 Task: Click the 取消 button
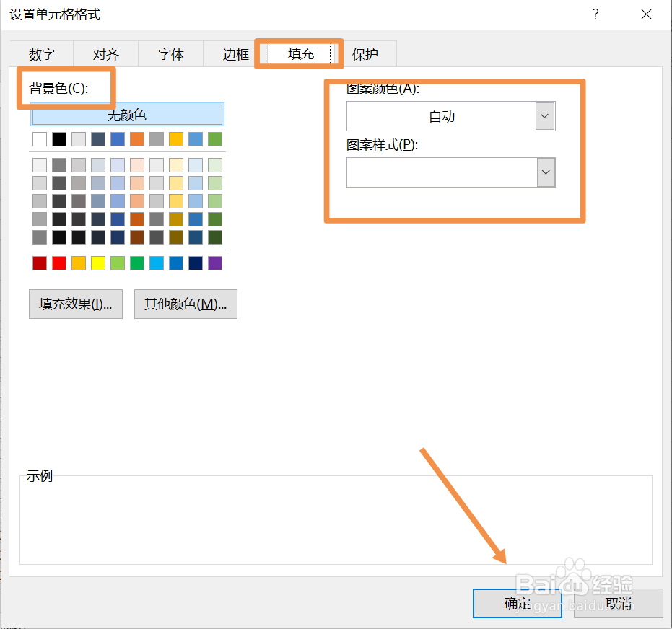tap(619, 603)
